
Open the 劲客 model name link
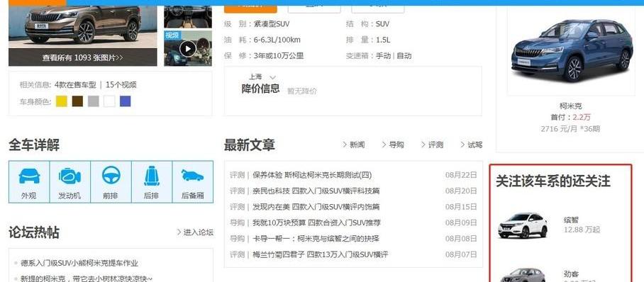point(572,273)
